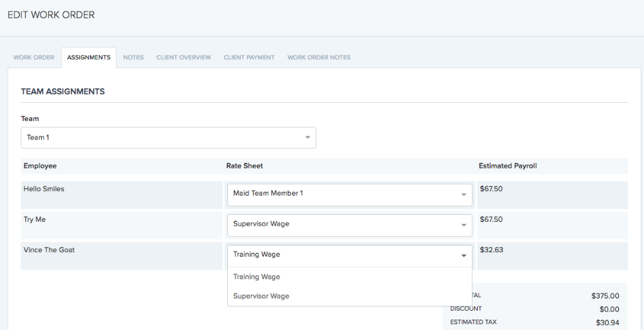Collapse Vince The Goat rate sheet dropdown

click(350, 256)
